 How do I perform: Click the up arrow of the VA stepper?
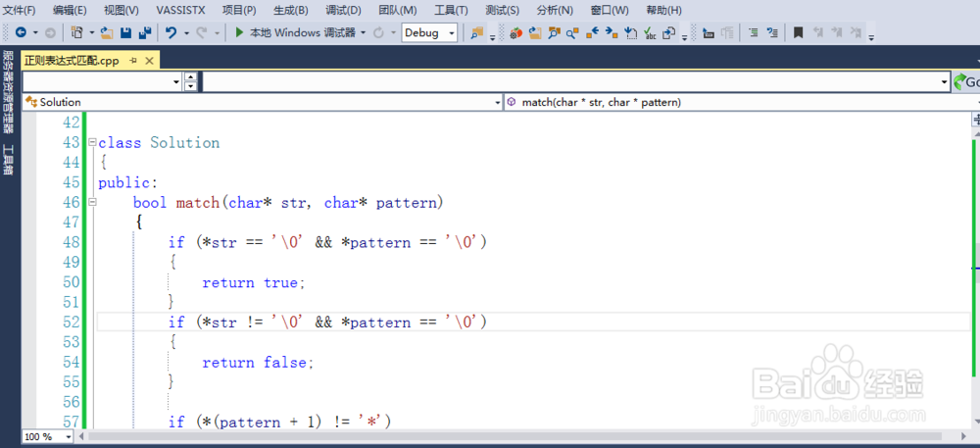click(191, 76)
